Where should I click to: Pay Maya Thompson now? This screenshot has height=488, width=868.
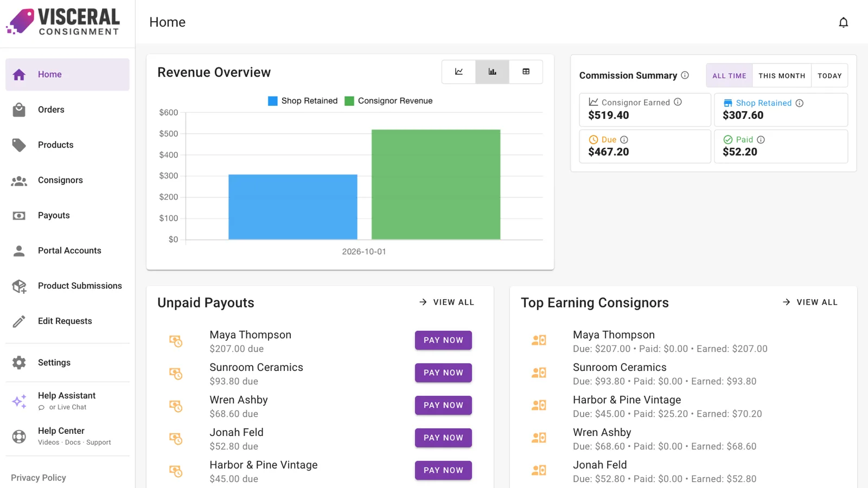pos(443,341)
